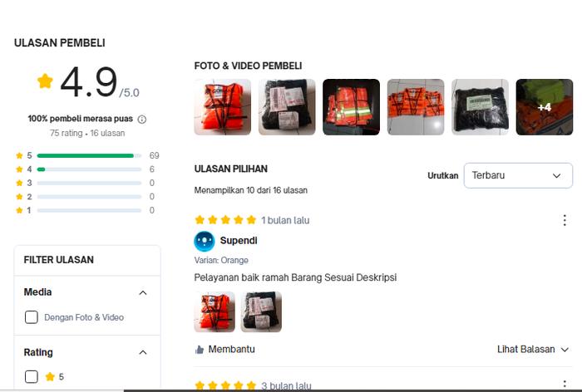Viewport: 582px width, 392px height.
Task: Click the thumbs-up Membantu icon
Action: click(x=200, y=350)
